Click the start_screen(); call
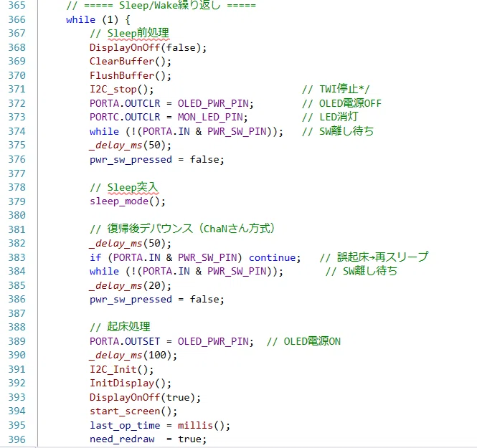The width and height of the screenshot is (477, 448). [x=133, y=411]
